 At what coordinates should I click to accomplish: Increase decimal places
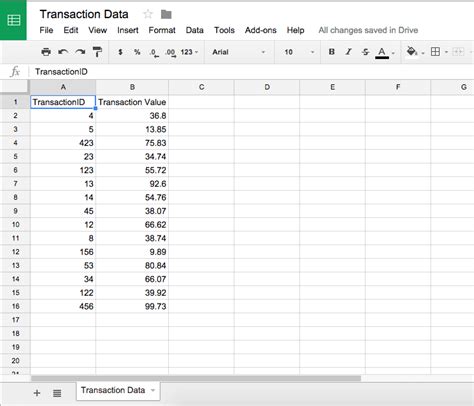pos(171,52)
